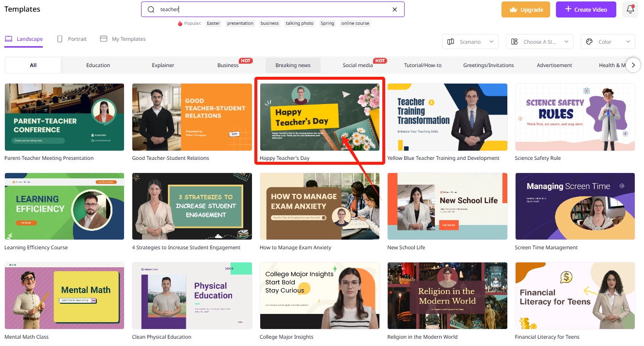The width and height of the screenshot is (644, 346).
Task: Click inside the template search field
Action: click(x=272, y=10)
